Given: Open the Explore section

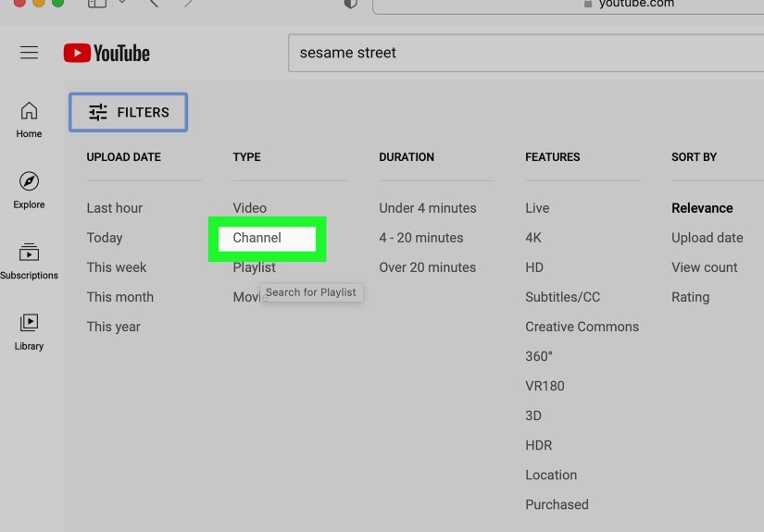Looking at the screenshot, I should [x=29, y=191].
